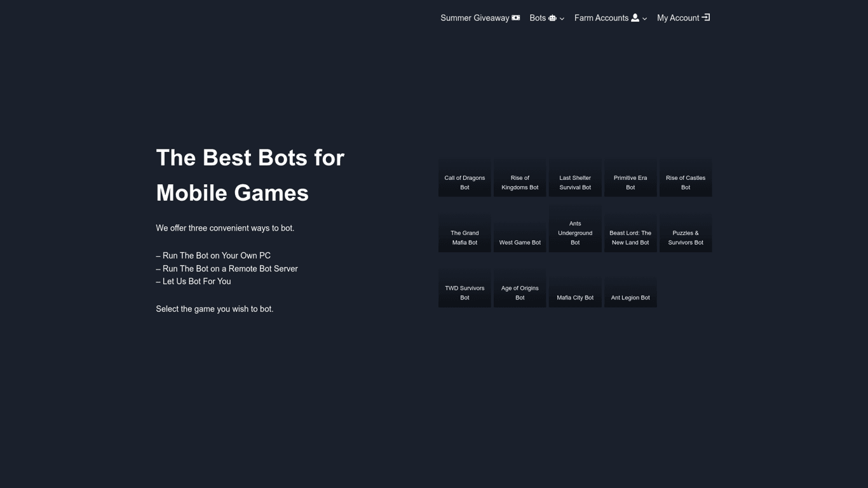Open the Last Shelter Survival Bot page
868x488 pixels.
click(575, 178)
